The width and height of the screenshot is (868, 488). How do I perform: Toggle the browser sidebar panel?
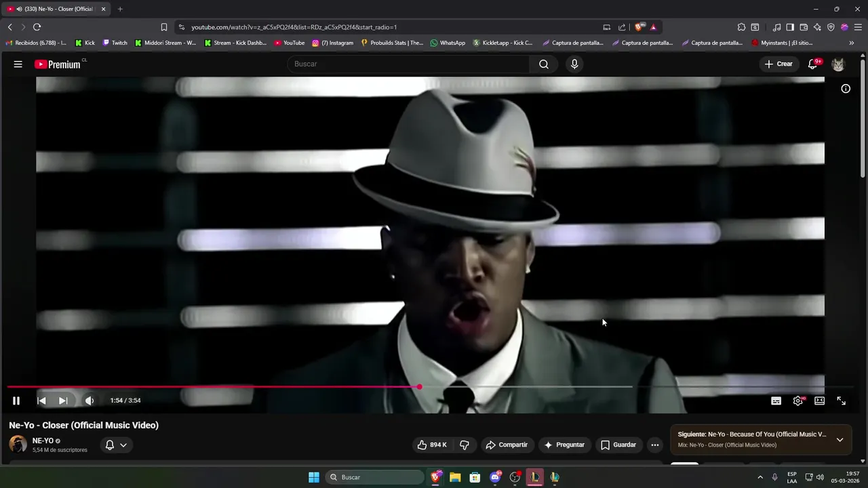pyautogui.click(x=790, y=27)
